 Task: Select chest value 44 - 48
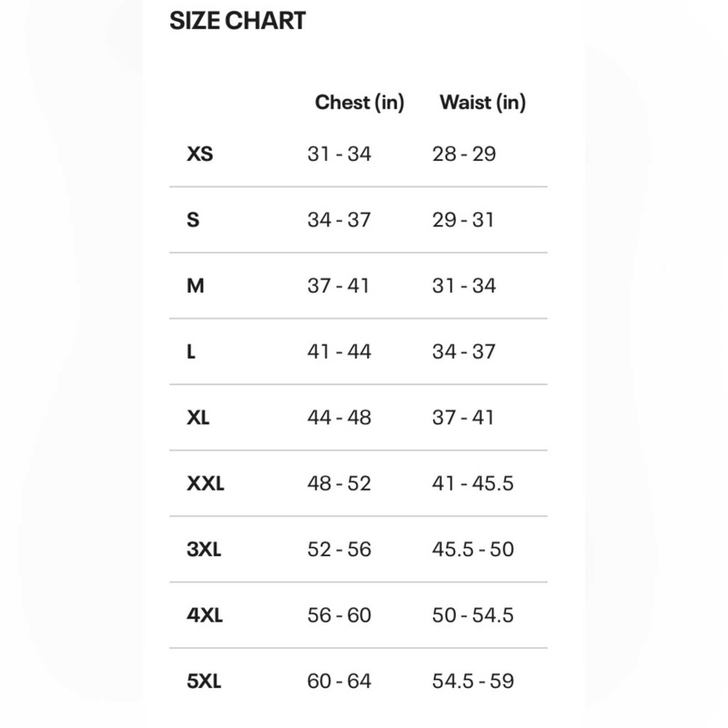click(339, 418)
